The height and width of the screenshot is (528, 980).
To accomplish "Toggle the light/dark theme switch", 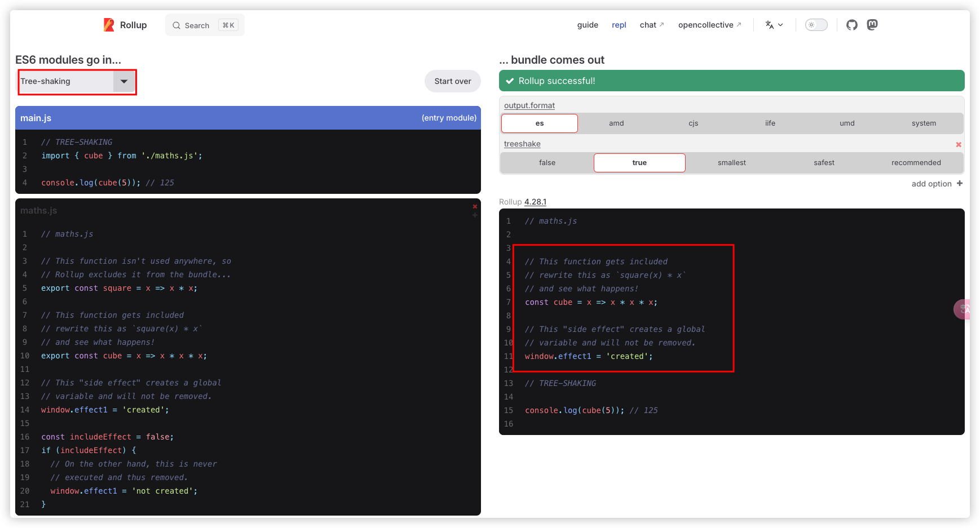I will [x=816, y=25].
